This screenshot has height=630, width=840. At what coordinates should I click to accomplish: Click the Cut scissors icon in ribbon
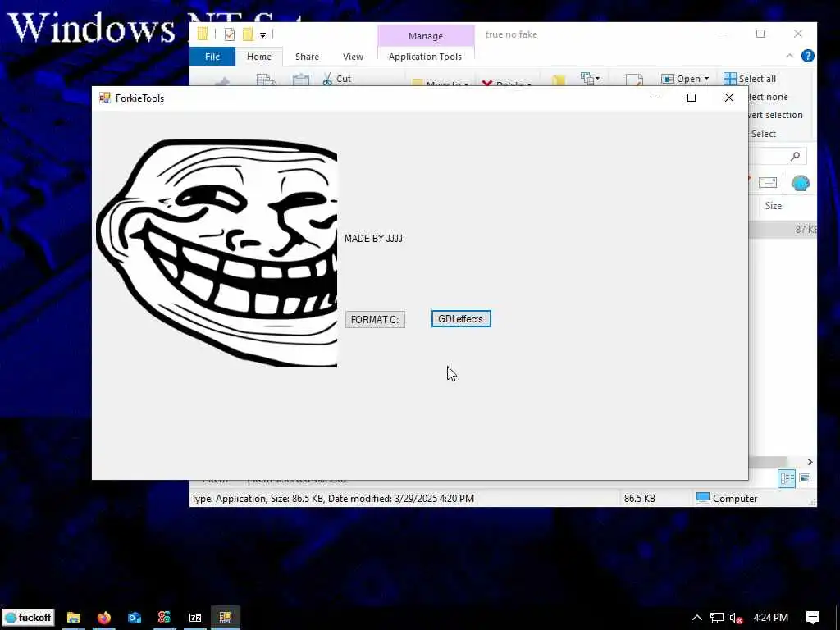tap(327, 79)
